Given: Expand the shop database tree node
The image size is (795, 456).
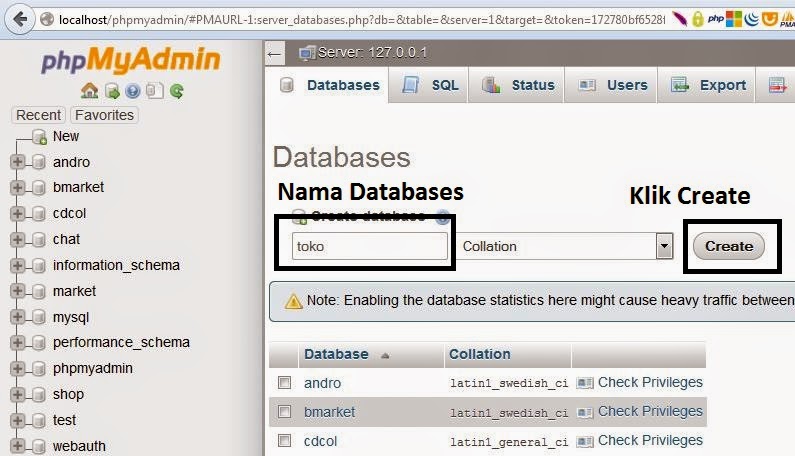Looking at the screenshot, I should click(17, 395).
